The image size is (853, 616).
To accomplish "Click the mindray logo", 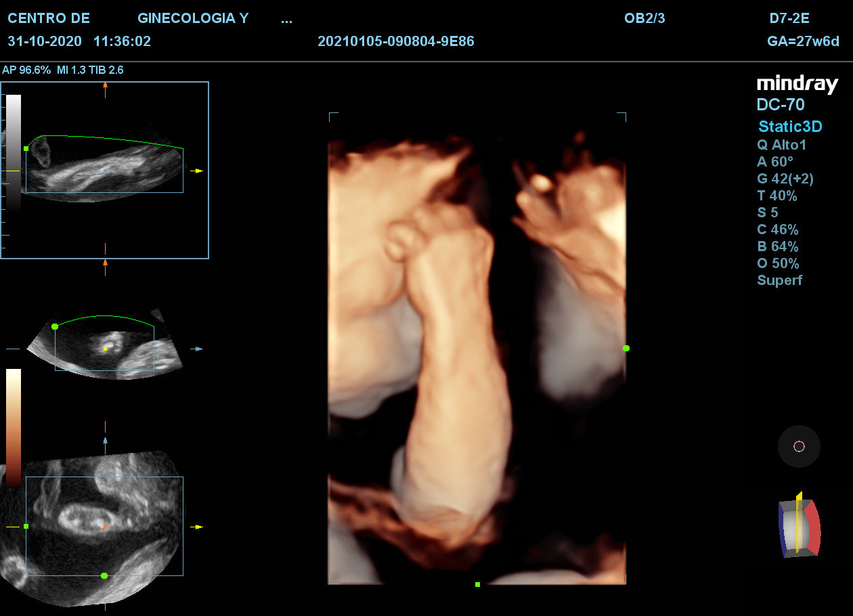I will point(797,84).
